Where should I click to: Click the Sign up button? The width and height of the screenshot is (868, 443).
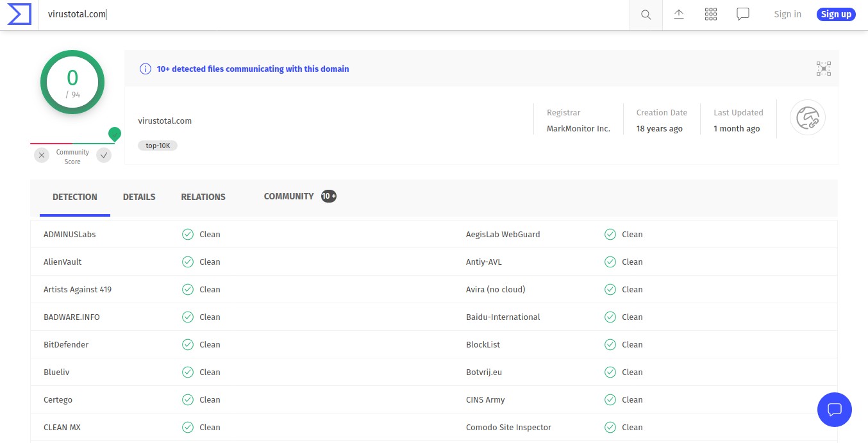point(836,14)
